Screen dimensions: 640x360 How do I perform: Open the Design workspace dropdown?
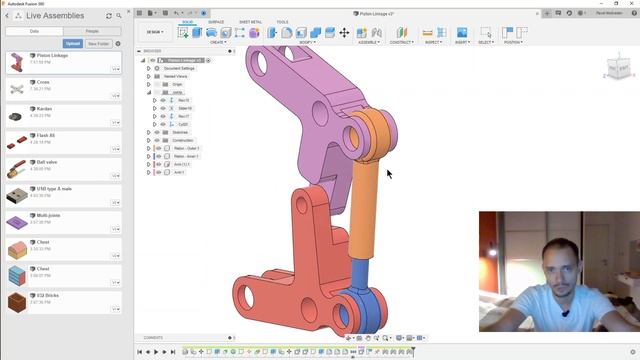point(155,32)
